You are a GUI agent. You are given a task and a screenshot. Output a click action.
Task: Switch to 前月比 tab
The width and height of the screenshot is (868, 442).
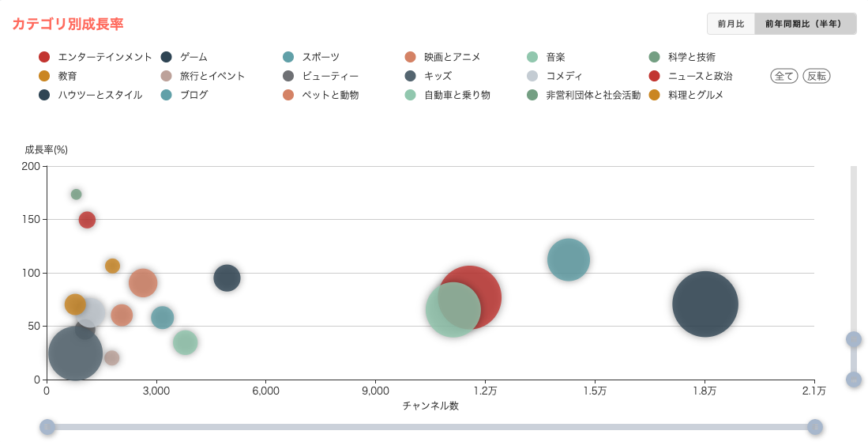731,24
